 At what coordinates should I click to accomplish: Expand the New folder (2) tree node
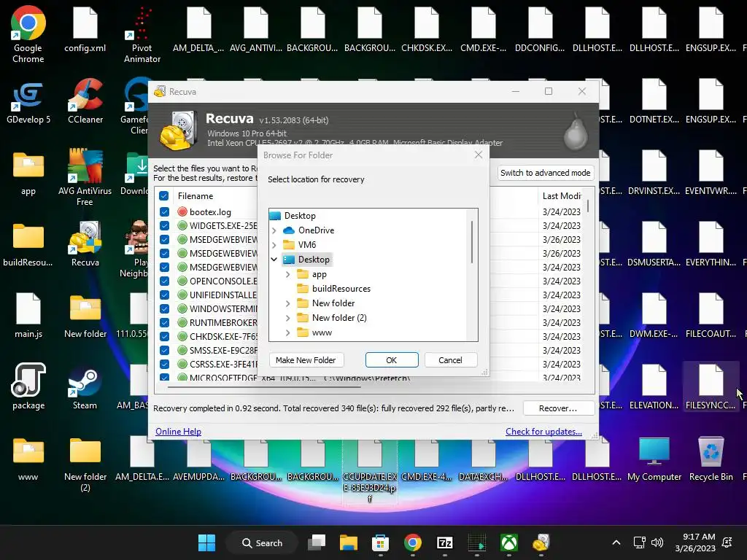coord(287,318)
